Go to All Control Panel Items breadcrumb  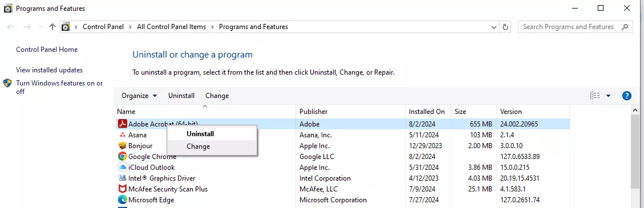tap(171, 27)
